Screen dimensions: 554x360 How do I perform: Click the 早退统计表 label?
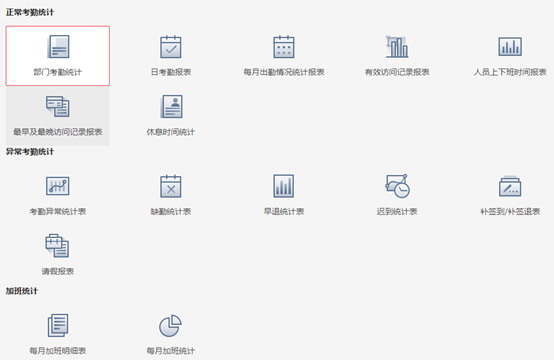tap(284, 211)
